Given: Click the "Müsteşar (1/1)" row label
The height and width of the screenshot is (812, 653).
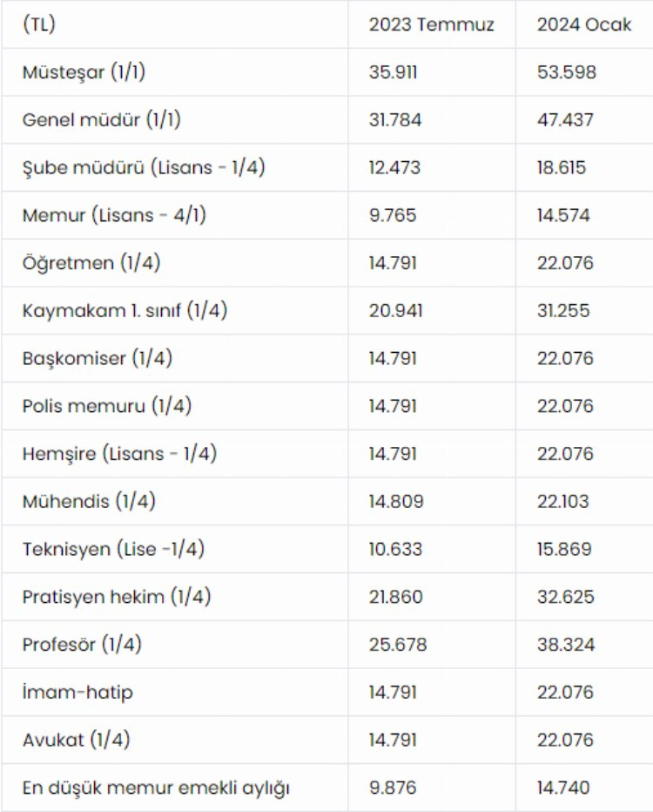Looking at the screenshot, I should (84, 72).
